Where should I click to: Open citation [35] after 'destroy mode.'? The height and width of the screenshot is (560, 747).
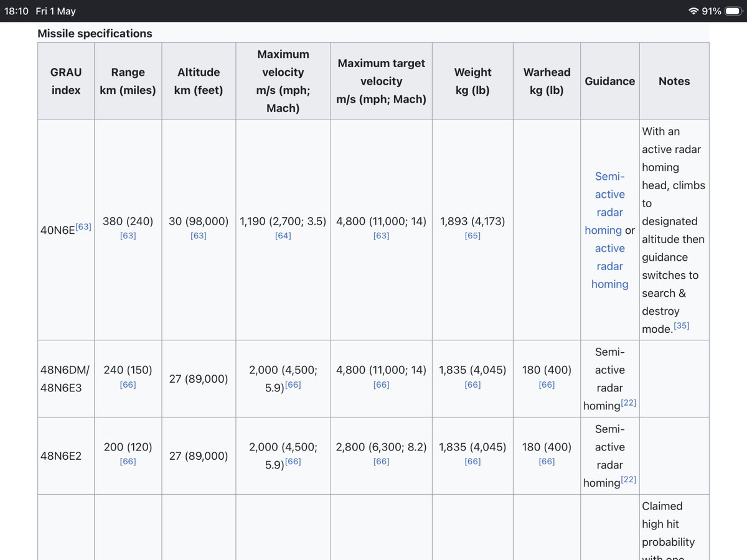click(682, 325)
